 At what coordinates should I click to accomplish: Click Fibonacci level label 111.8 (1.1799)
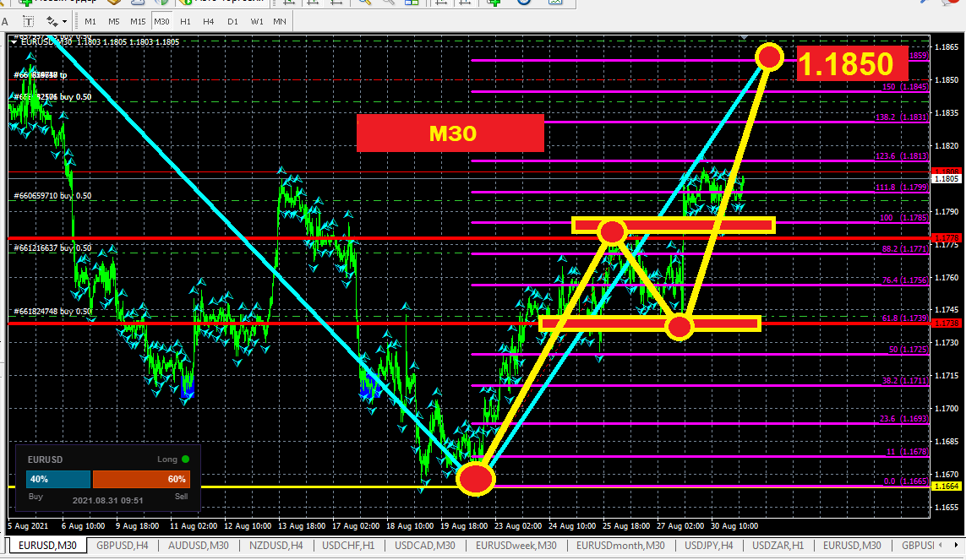point(901,188)
